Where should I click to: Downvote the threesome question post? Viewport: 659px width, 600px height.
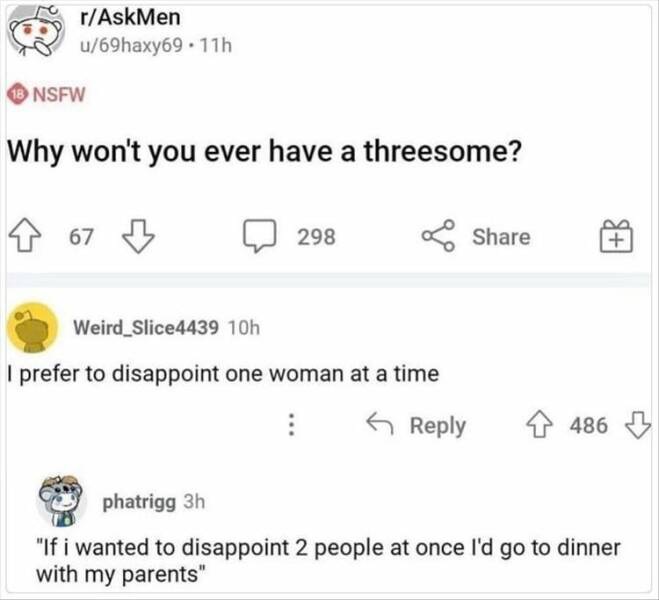click(x=138, y=236)
